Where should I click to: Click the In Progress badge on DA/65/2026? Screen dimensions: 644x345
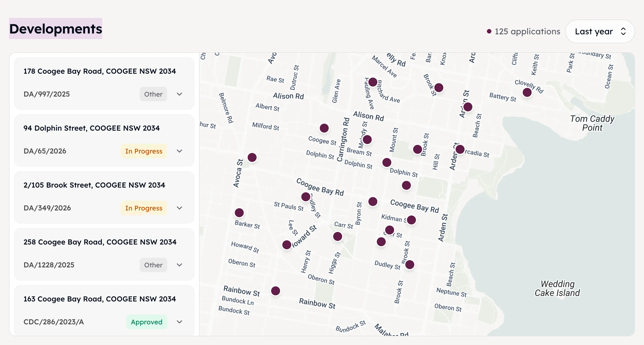pyautogui.click(x=144, y=151)
